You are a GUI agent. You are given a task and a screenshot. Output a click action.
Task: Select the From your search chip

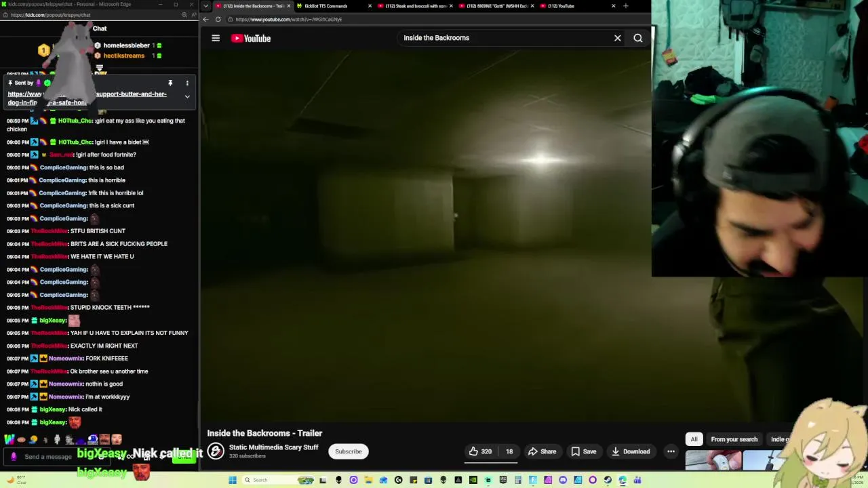click(734, 439)
